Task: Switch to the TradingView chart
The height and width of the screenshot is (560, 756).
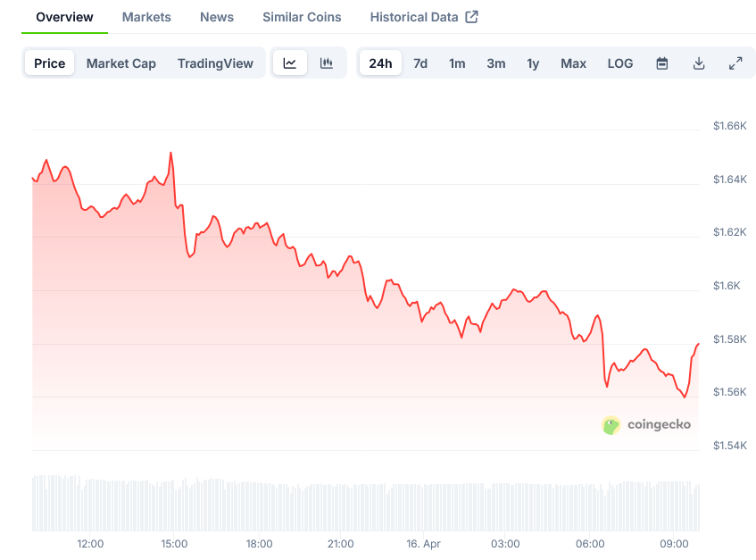Action: click(215, 63)
